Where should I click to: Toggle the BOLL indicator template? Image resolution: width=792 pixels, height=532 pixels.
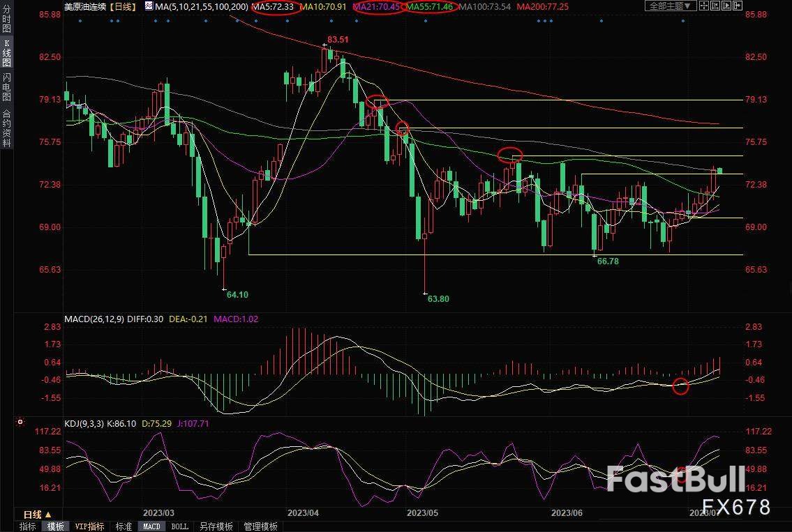[x=179, y=526]
